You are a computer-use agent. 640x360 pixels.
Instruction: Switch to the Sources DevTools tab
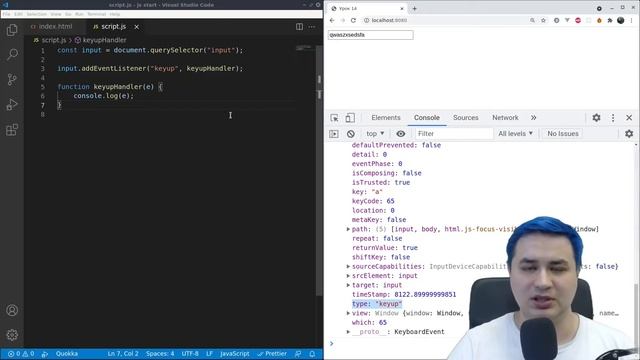point(465,118)
